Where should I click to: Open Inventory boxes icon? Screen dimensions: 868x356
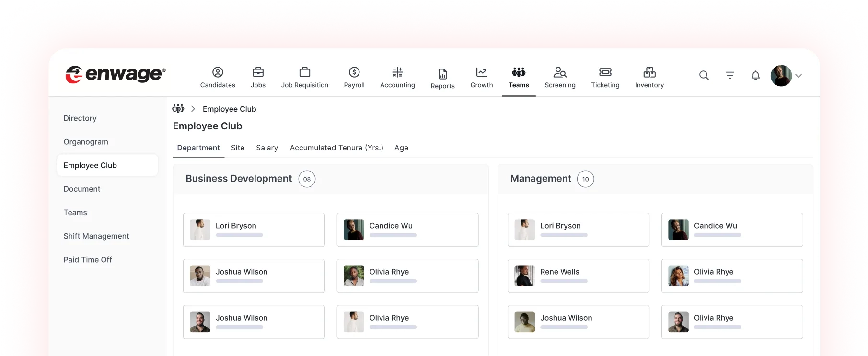649,72
